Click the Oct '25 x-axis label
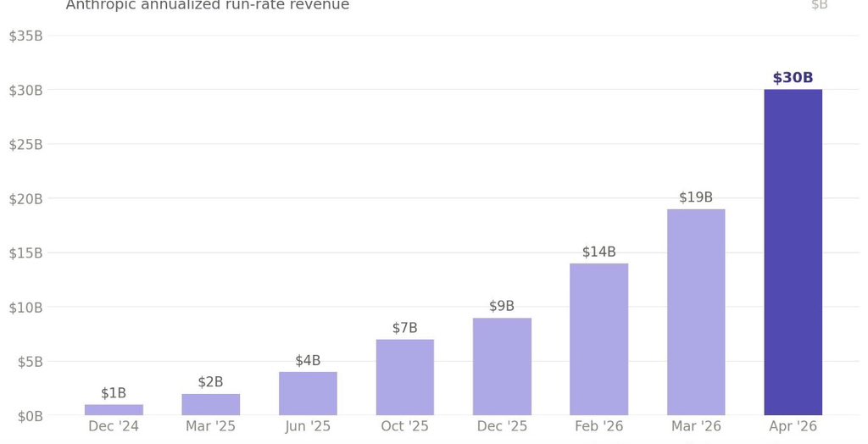The height and width of the screenshot is (444, 868). (404, 426)
